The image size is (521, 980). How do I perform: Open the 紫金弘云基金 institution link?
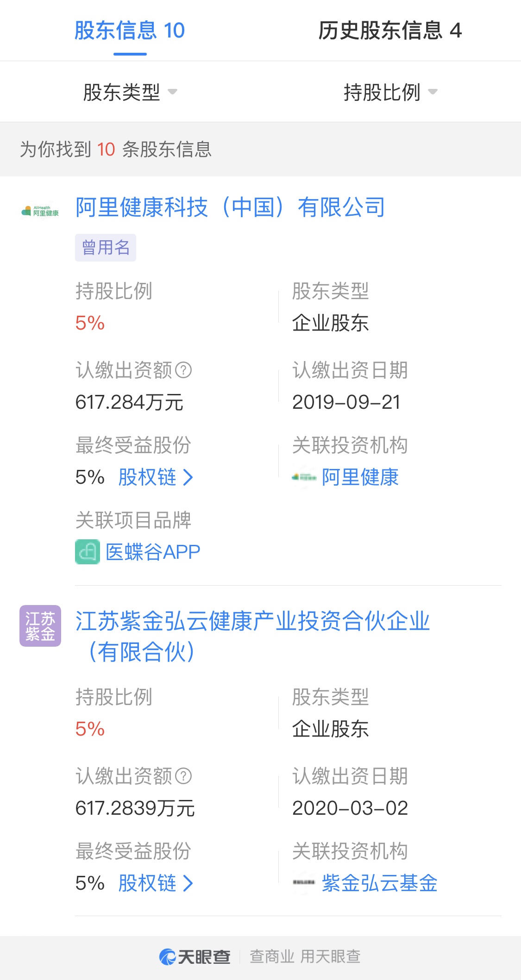point(379,883)
